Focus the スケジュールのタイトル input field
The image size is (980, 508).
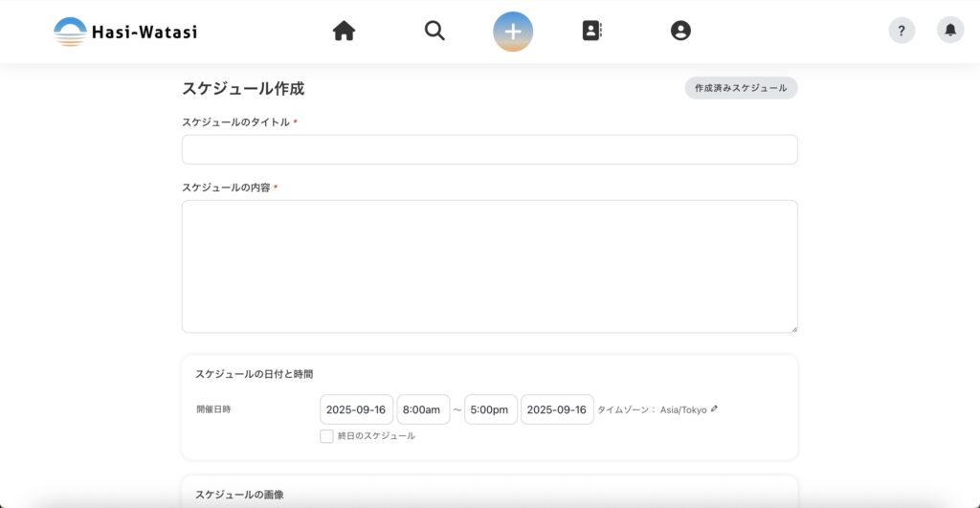[x=489, y=149]
